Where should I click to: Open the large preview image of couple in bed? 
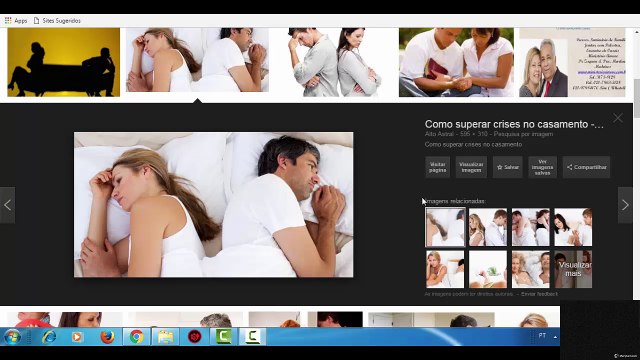(x=213, y=204)
